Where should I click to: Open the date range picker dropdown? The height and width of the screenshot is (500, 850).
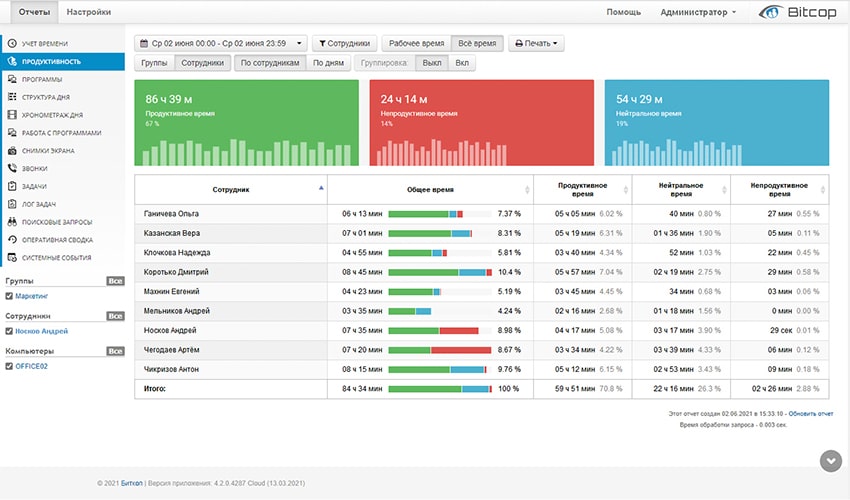point(220,43)
